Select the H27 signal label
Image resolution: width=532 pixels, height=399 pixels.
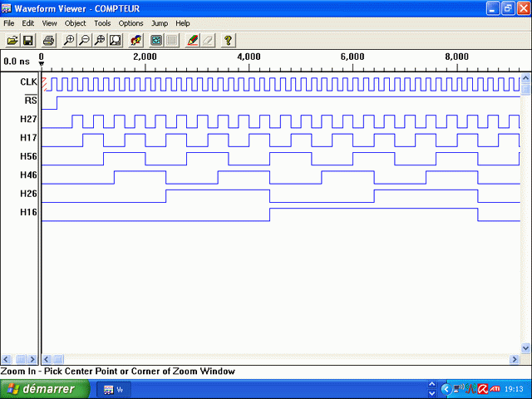point(29,119)
